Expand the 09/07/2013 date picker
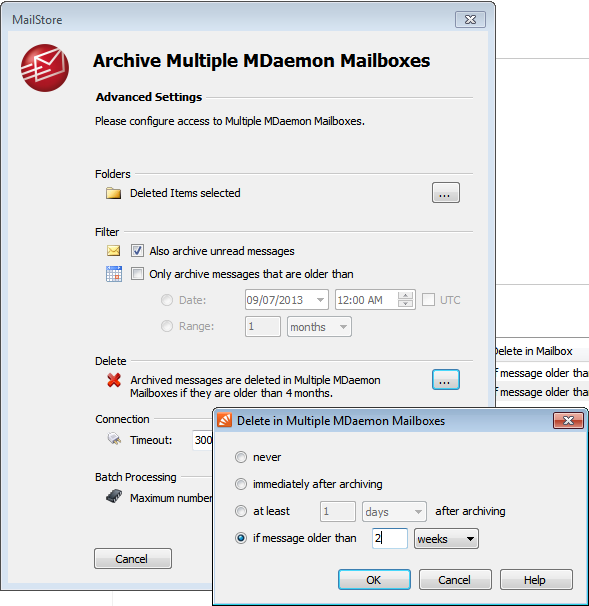 (x=320, y=300)
